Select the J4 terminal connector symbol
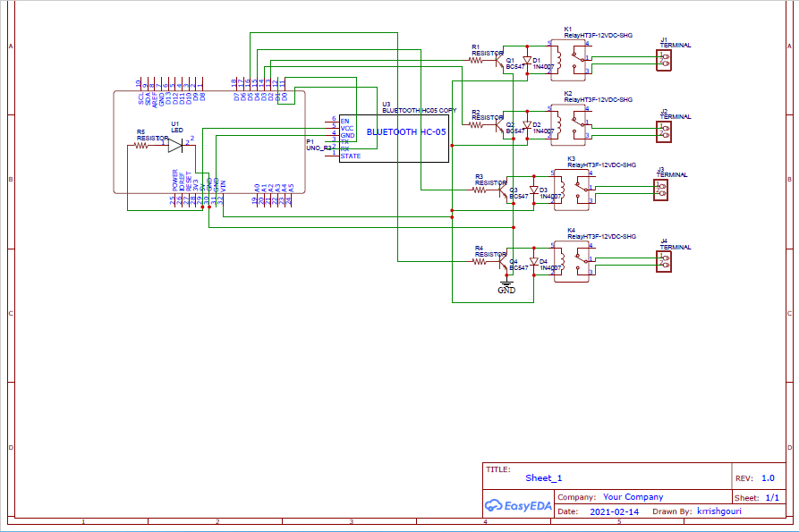 tap(663, 260)
